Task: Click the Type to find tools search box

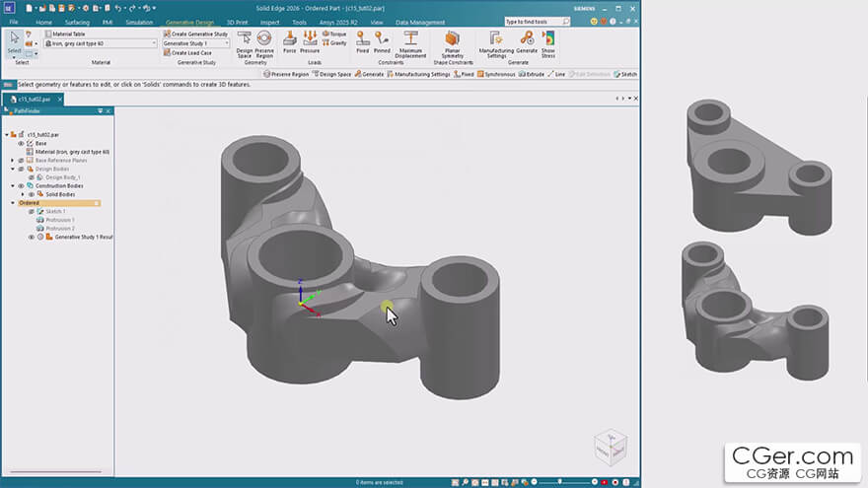Action: tap(534, 21)
